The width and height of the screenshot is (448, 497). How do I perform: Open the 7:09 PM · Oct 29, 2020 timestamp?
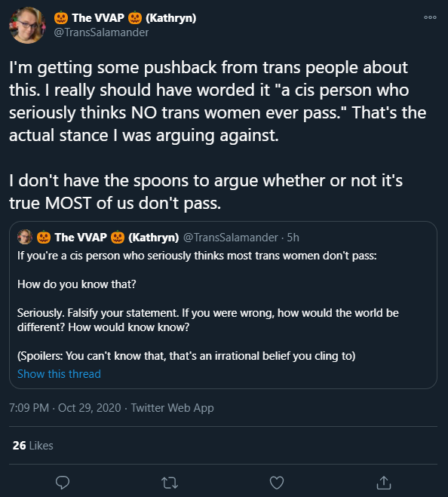[x=65, y=408]
